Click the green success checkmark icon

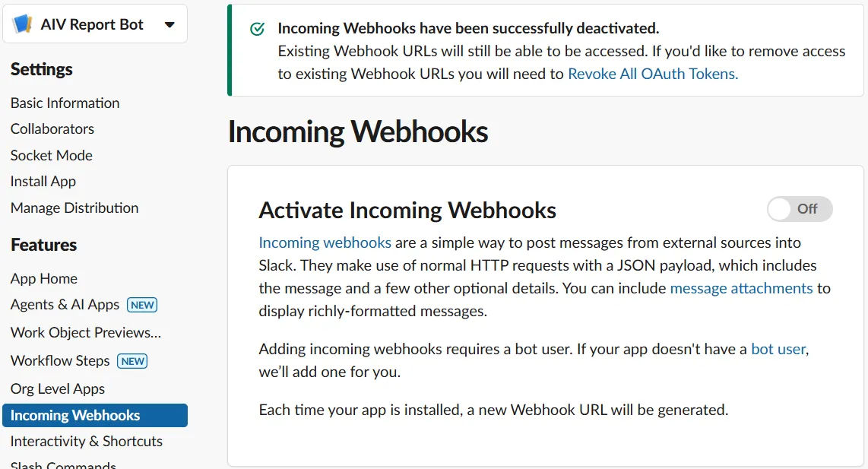click(258, 29)
